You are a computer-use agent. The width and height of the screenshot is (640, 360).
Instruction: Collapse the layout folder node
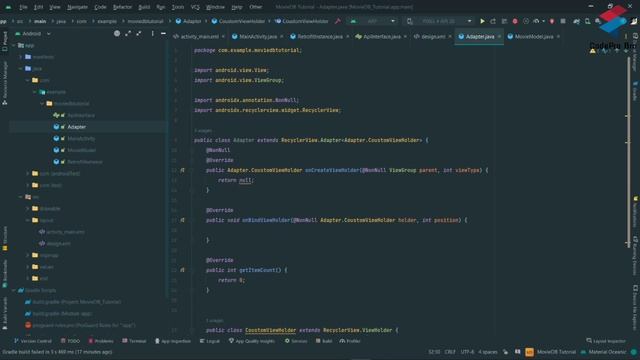point(28,220)
